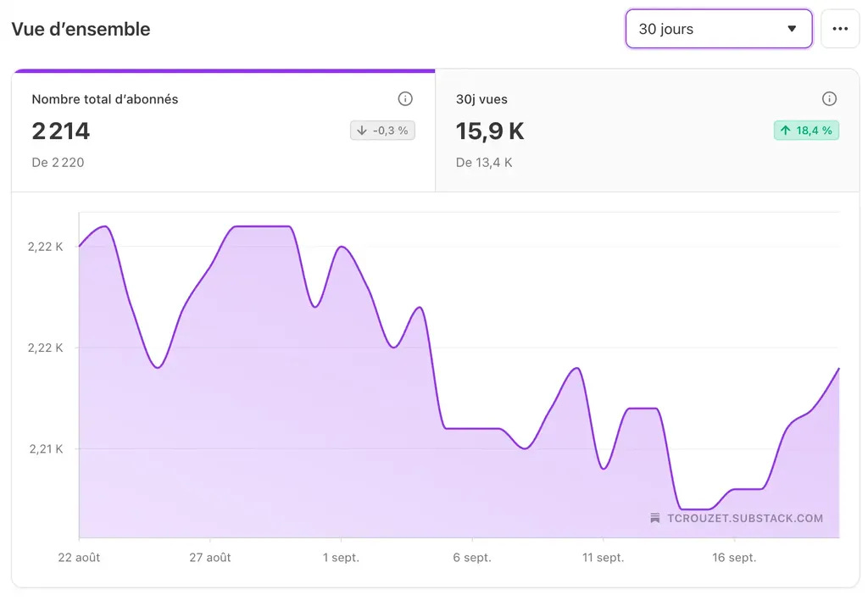Click the chart peak near 27 août

tap(254, 226)
